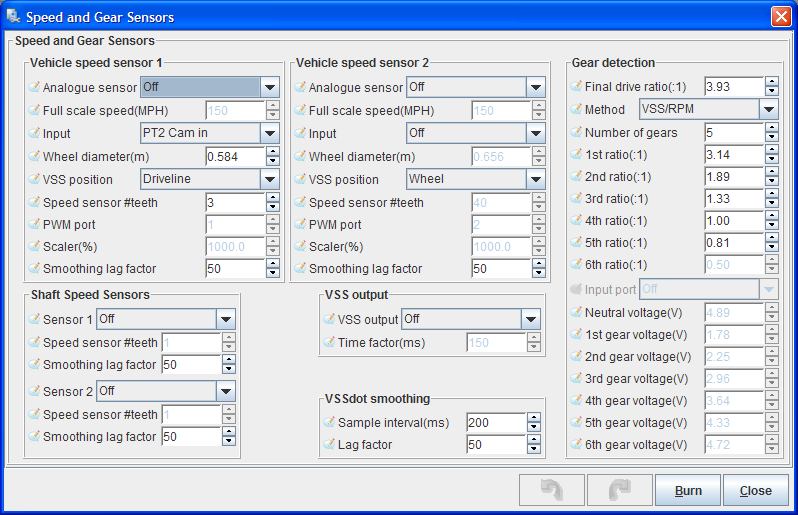Click the application icon in title bar
Image resolution: width=798 pixels, height=515 pixels.
(x=13, y=16)
